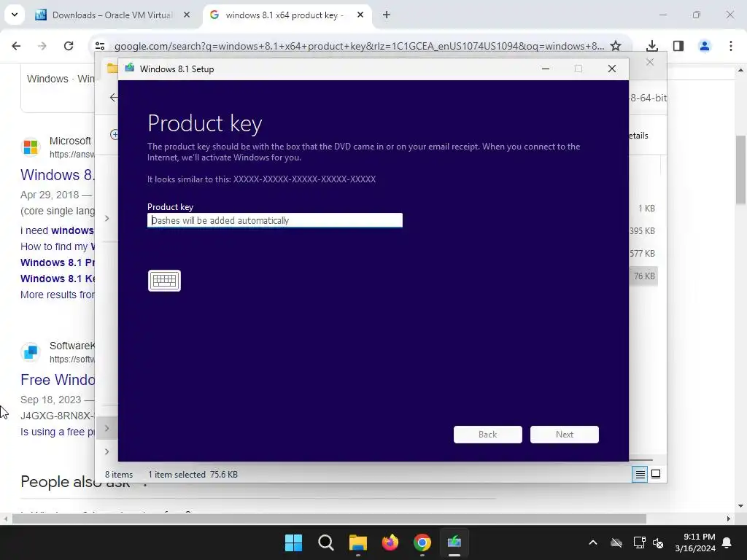
Task: Switch to Chrome in taskbar
Action: click(422, 542)
